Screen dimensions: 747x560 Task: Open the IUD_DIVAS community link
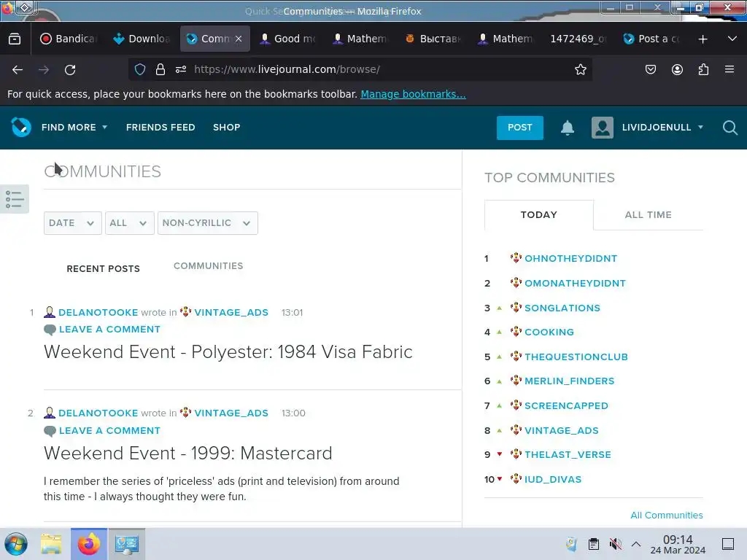[x=553, y=480]
